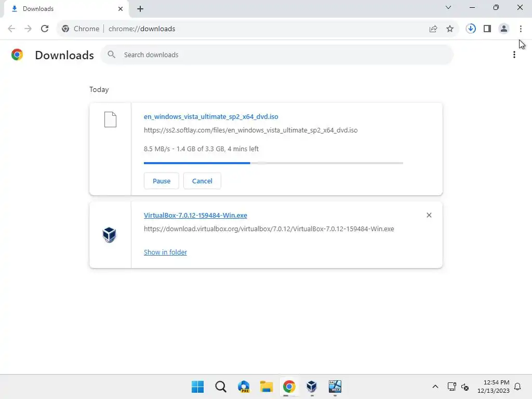Open VirtualBox-7.0.12-159484-Win.exe link
The width and height of the screenshot is (532, 399).
195,216
